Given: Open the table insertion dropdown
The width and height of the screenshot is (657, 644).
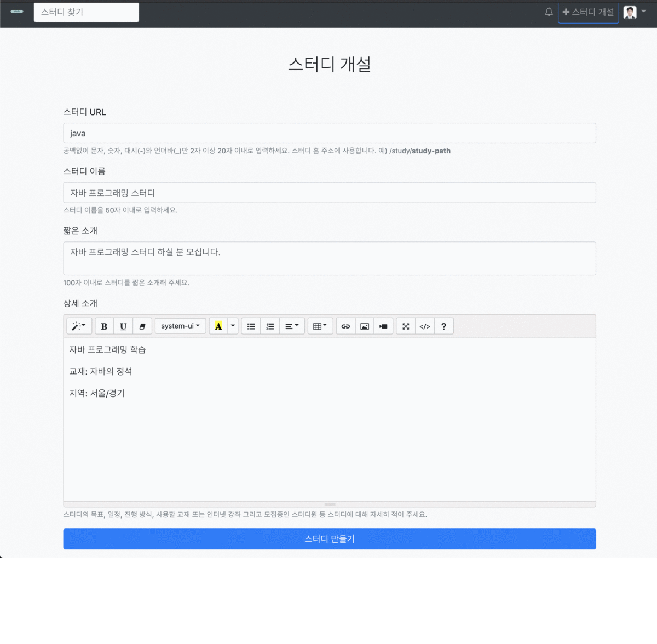Looking at the screenshot, I should 320,326.
